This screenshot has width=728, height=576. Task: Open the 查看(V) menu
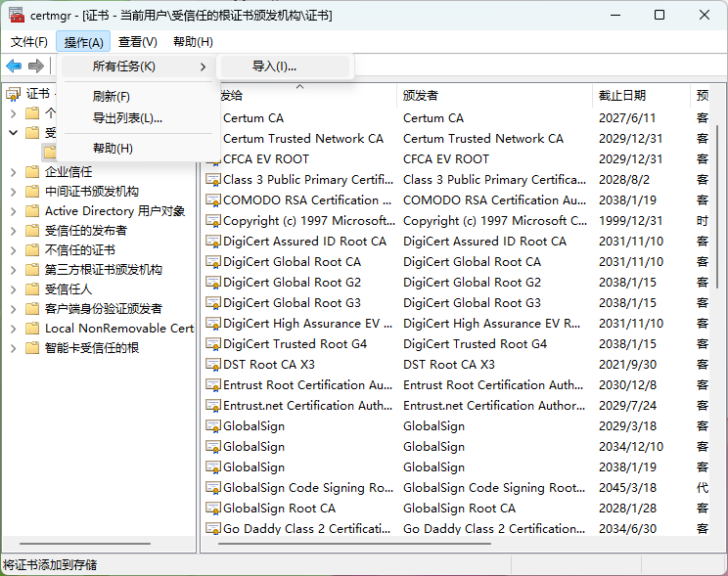[x=137, y=42]
